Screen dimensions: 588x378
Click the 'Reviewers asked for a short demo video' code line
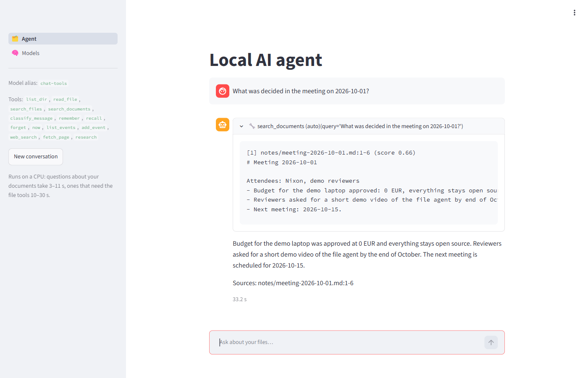point(372,200)
